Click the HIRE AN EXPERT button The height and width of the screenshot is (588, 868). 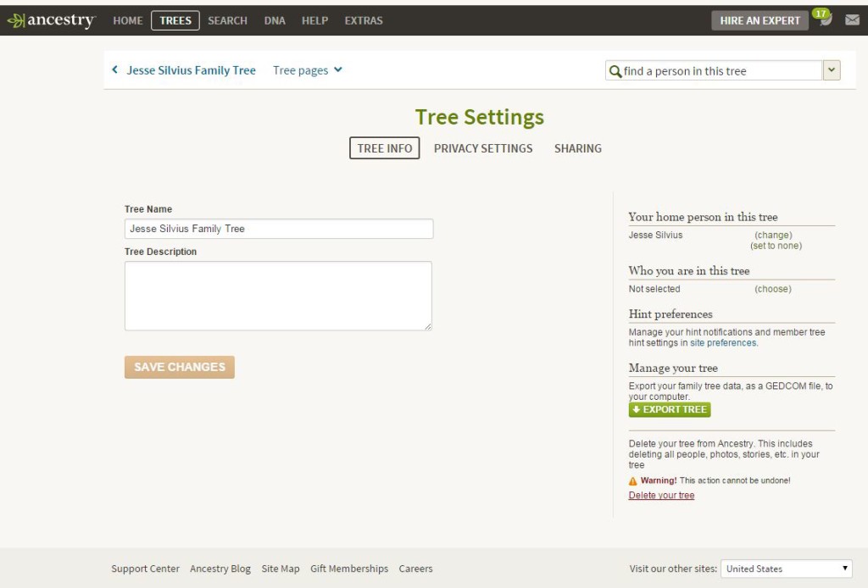[x=760, y=20]
